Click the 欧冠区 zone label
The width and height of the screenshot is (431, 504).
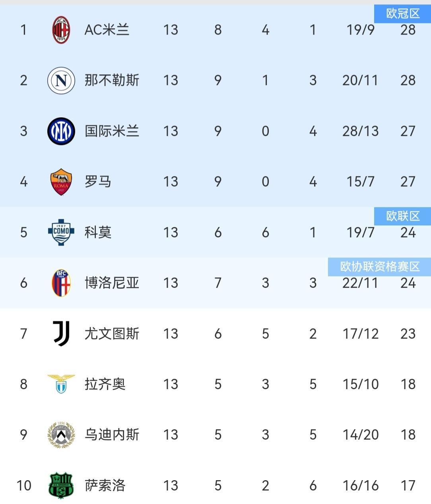point(403,14)
